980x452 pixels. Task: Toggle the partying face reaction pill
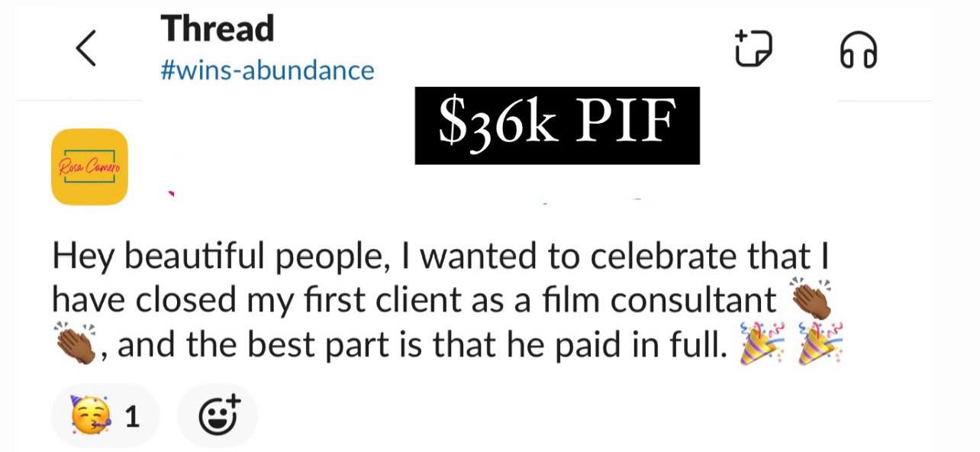click(105, 416)
